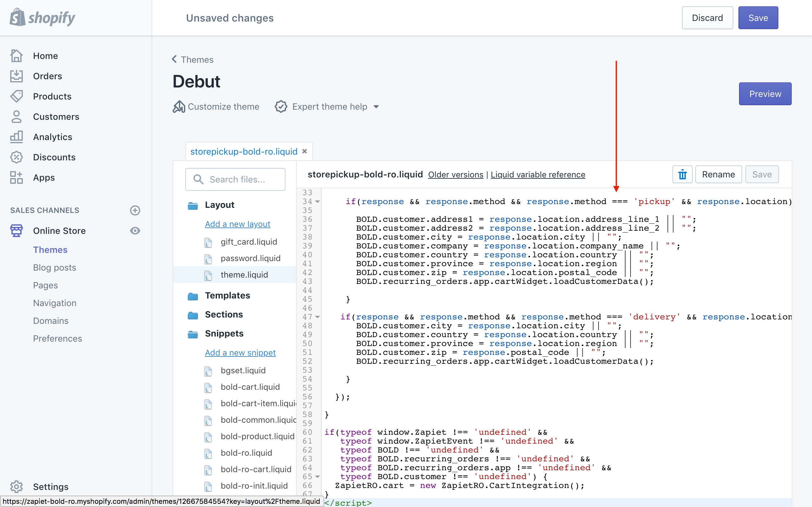
Task: Open Settings gear icon
Action: 16,486
